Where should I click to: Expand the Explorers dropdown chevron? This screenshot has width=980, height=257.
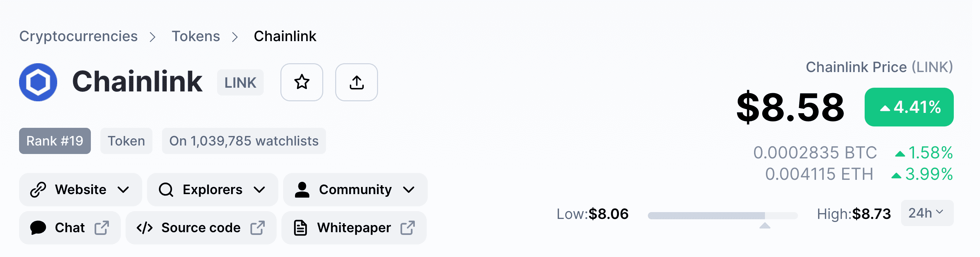[259, 189]
